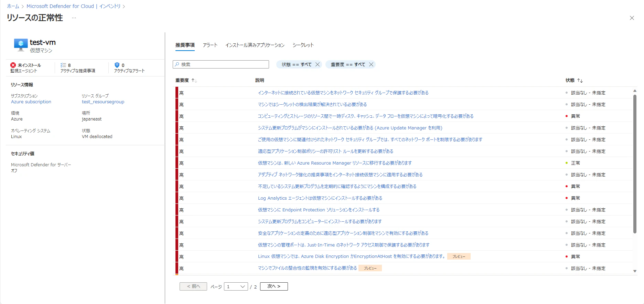The height and width of the screenshot is (304, 644).
Task: Click the Linux operating system value
Action: coord(17,137)
